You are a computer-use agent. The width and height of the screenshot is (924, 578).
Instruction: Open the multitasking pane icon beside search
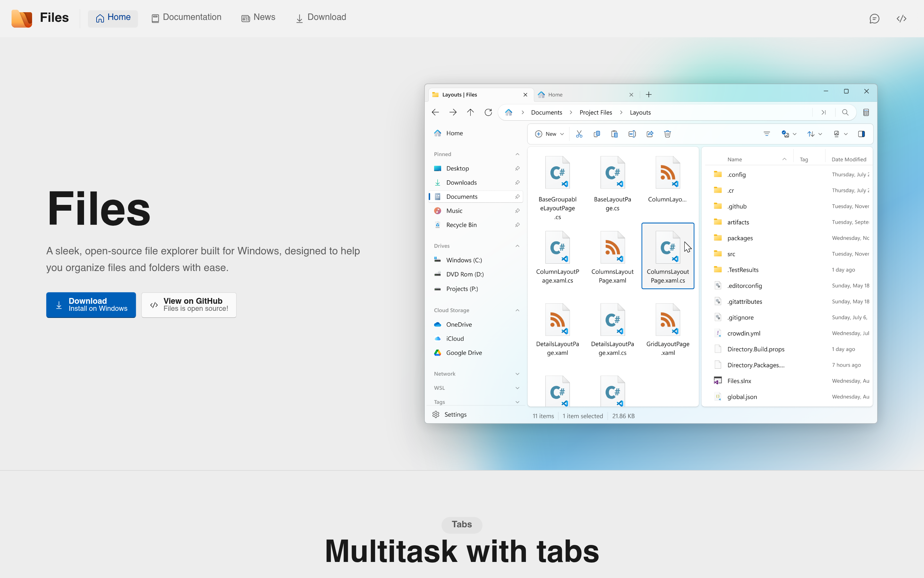click(866, 112)
